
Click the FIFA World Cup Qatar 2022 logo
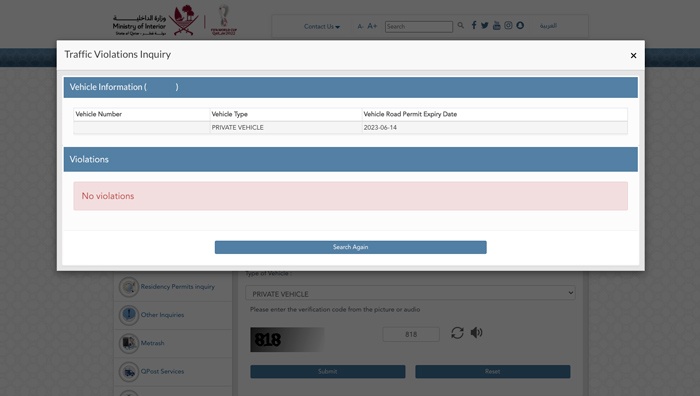[224, 20]
